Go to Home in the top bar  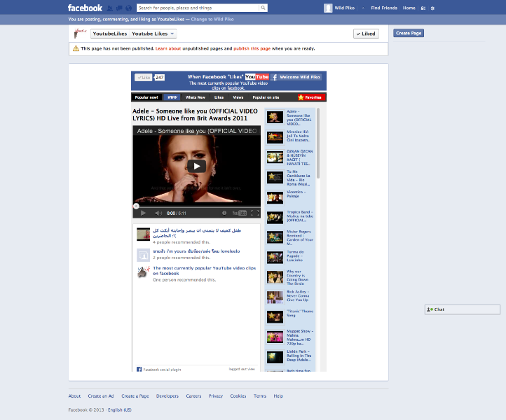click(409, 8)
